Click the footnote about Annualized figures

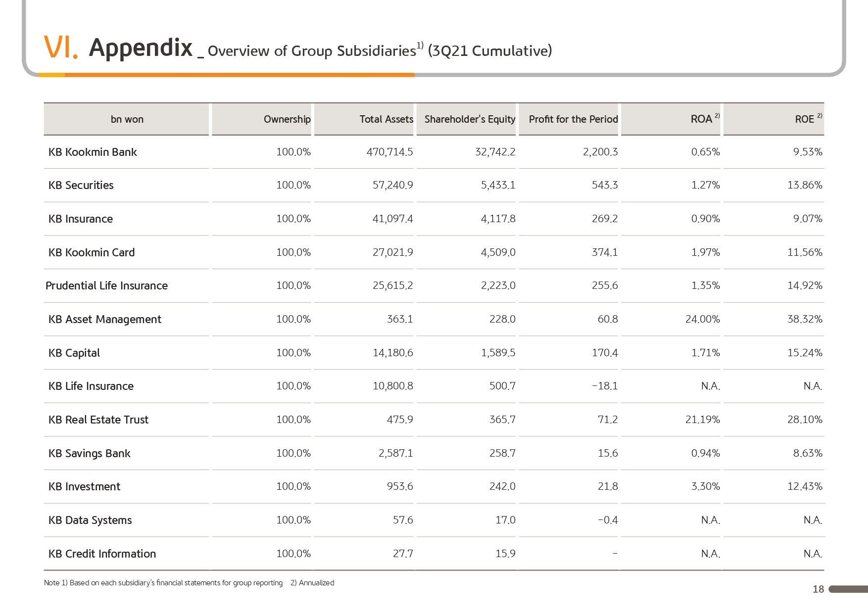click(312, 583)
